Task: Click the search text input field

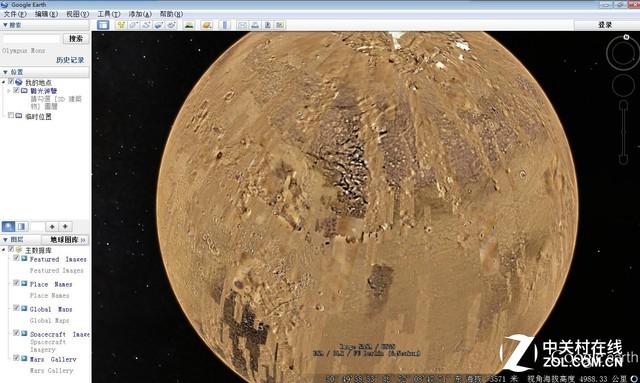Action: (x=31, y=39)
